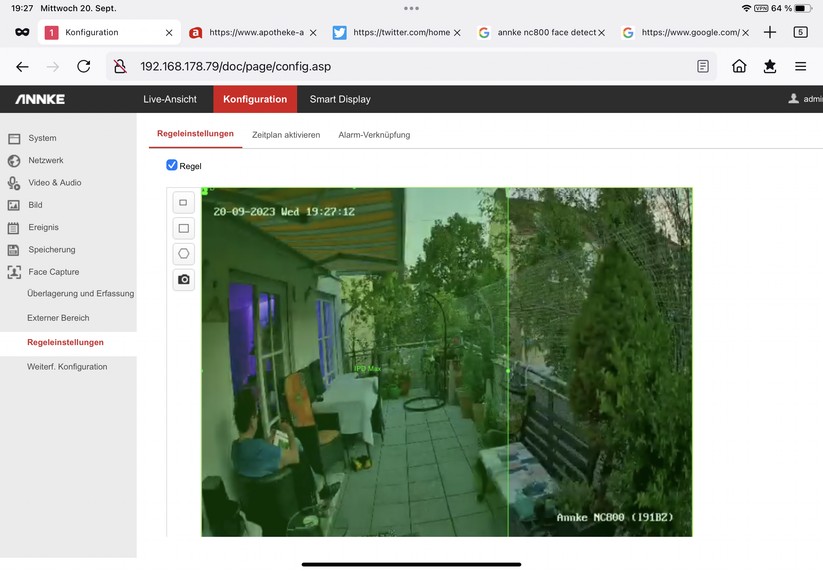This screenshot has width=823, height=571.
Task: Open Überlagerung und Erfassung settings
Action: point(80,294)
